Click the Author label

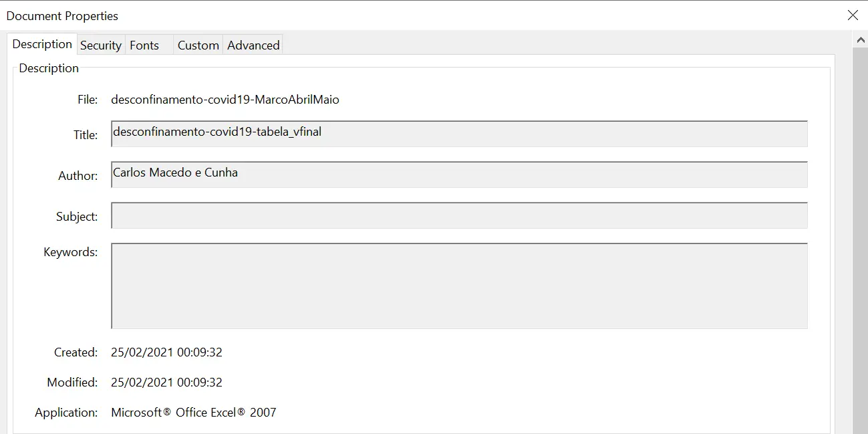78,176
